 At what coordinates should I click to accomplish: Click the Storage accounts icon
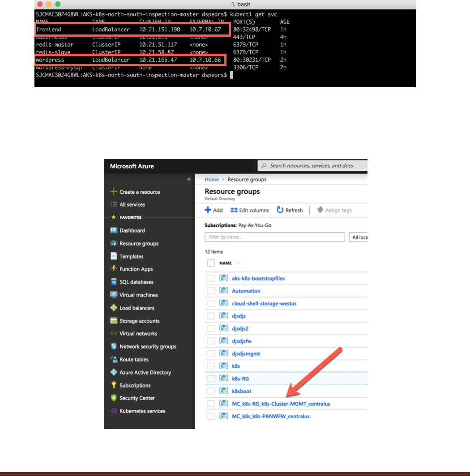[x=114, y=321]
